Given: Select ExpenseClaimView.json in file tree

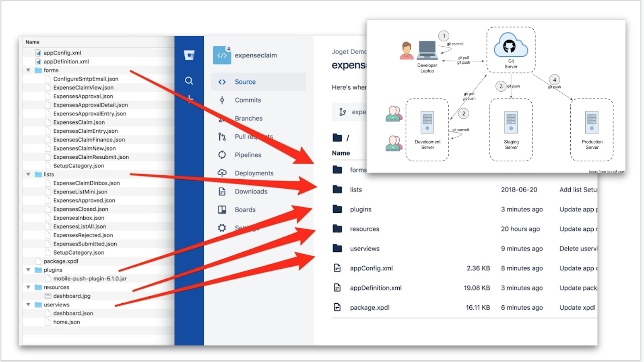Looking at the screenshot, I should click(x=83, y=88).
